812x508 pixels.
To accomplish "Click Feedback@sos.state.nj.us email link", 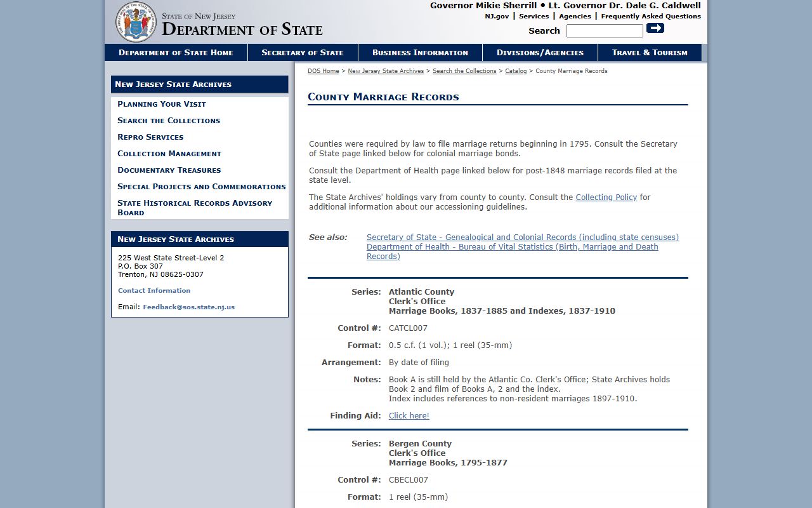I will [188, 307].
